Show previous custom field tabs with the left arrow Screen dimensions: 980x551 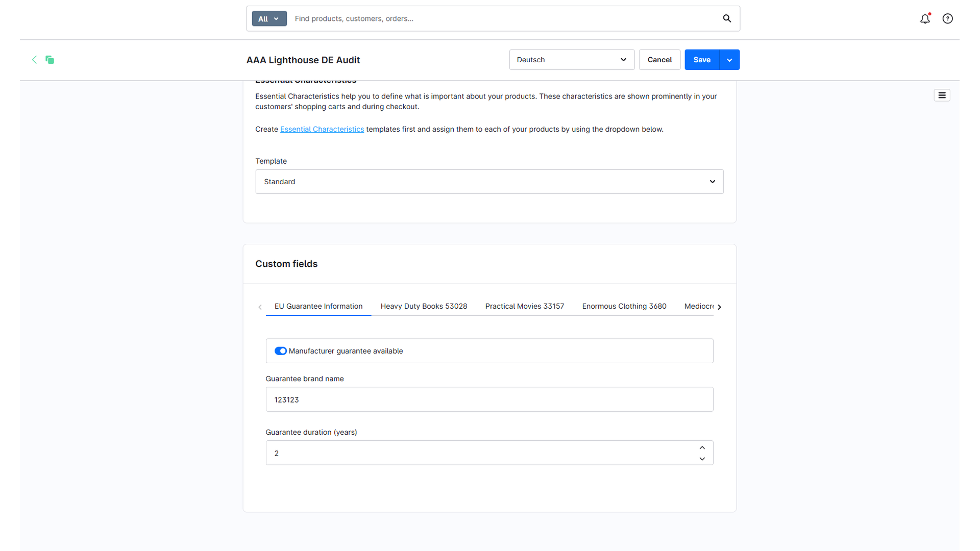260,307
